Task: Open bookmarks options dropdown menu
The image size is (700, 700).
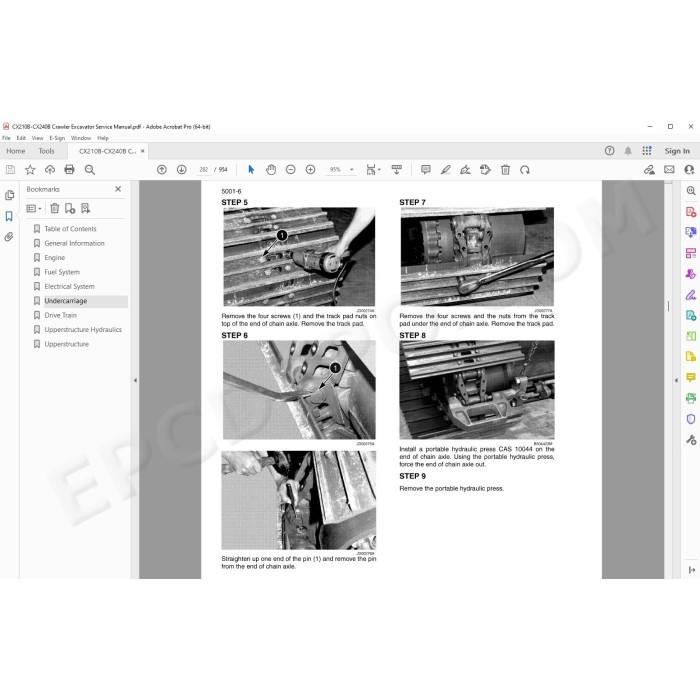Action: coord(34,208)
